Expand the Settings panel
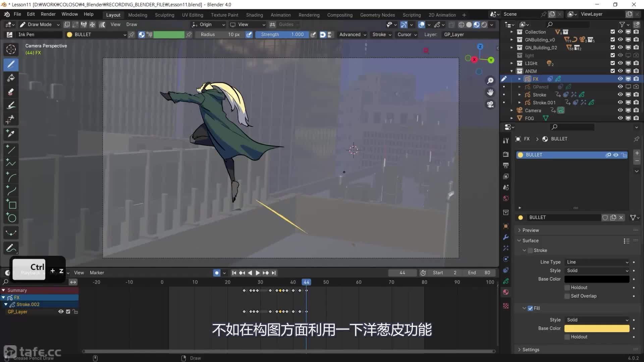Viewport: 644px width, 362px height. 531,350
